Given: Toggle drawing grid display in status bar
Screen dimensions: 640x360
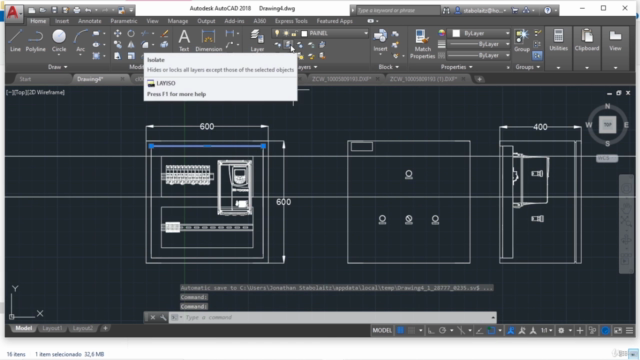Looking at the screenshot, I should tap(400, 331).
